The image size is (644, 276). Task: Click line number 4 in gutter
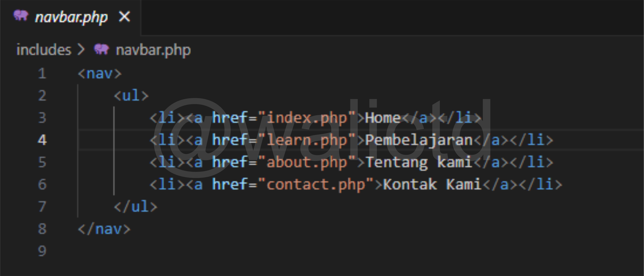42,140
